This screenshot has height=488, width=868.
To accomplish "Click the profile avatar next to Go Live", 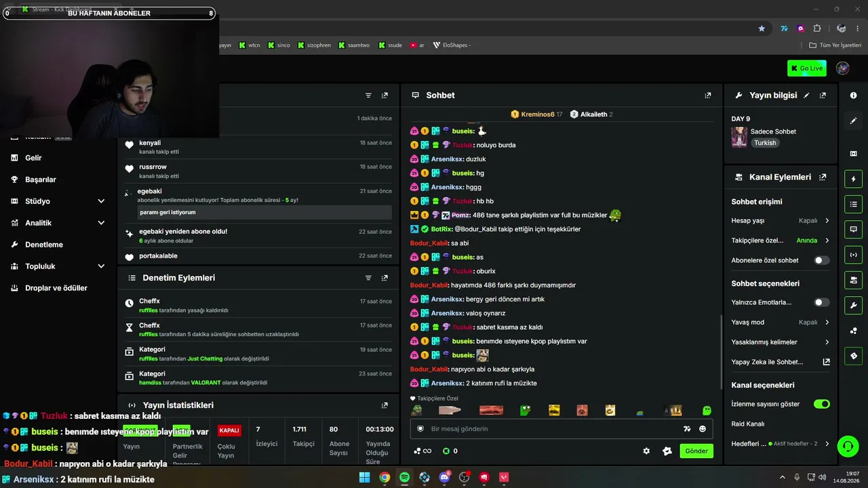I will [x=843, y=68].
